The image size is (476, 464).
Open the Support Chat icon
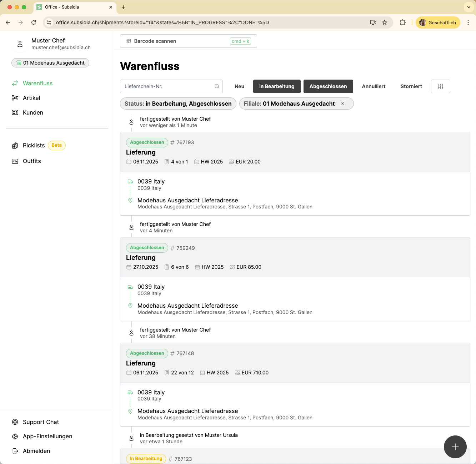click(15, 422)
